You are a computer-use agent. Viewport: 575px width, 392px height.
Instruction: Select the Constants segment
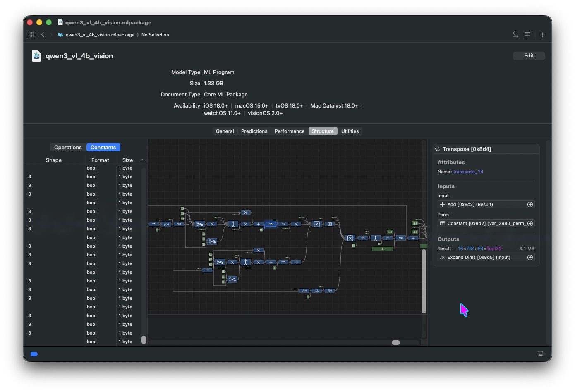(103, 147)
